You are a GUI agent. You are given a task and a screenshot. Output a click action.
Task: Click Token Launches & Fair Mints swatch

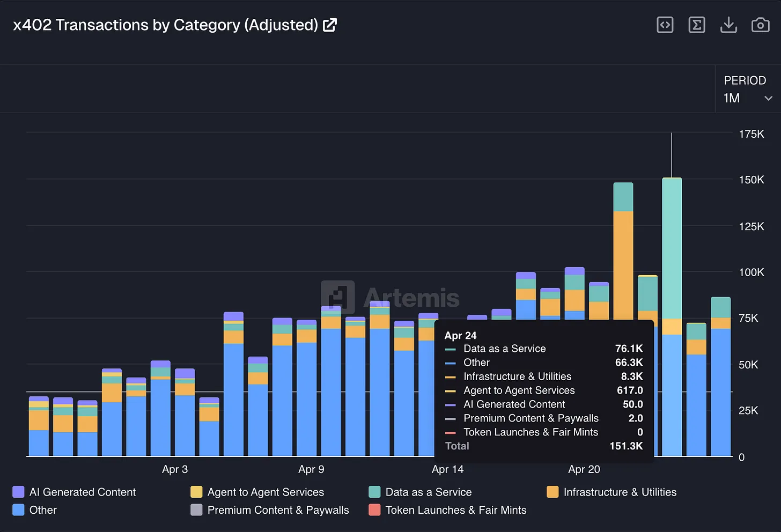pyautogui.click(x=374, y=510)
